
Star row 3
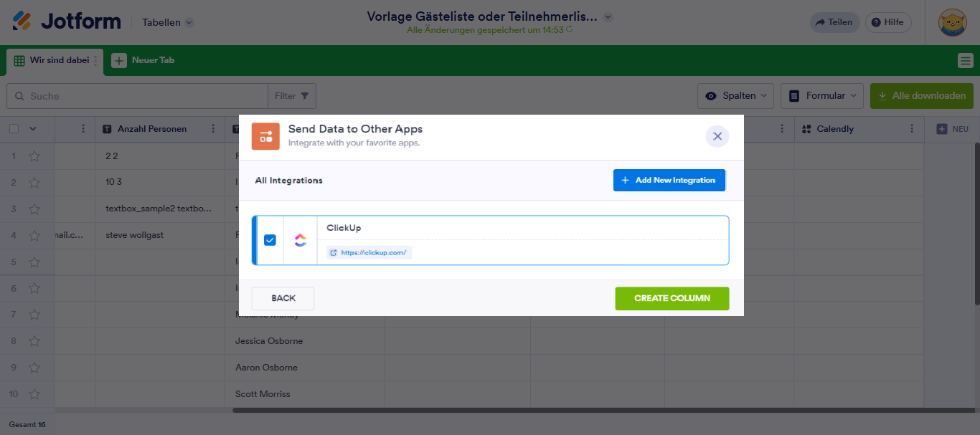(34, 209)
